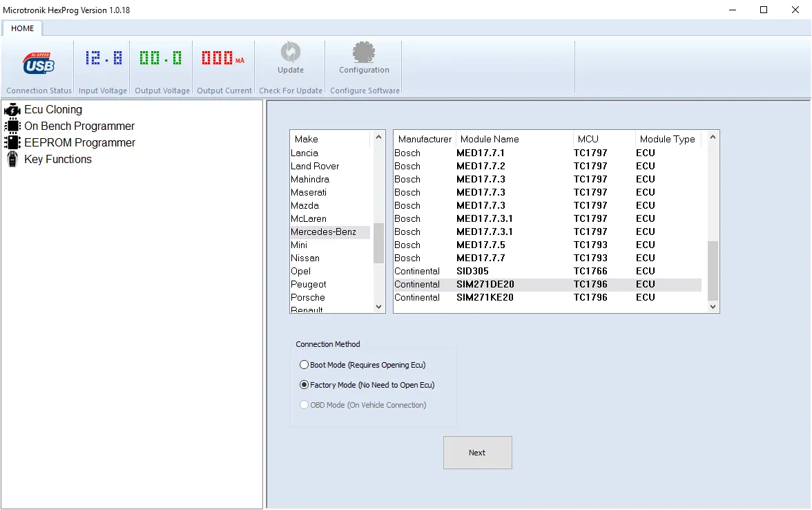Select Maserati in the Make list
This screenshot has width=812, height=510.
tap(330, 192)
